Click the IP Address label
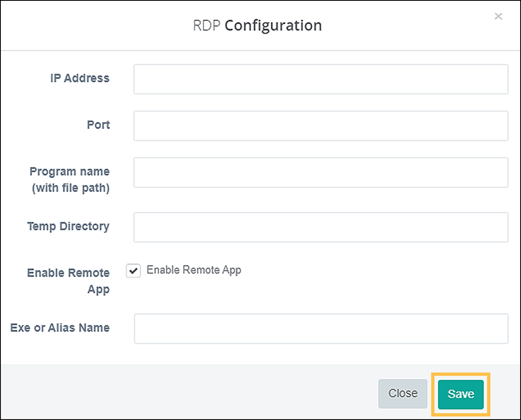The width and height of the screenshot is (521, 420). (x=80, y=78)
